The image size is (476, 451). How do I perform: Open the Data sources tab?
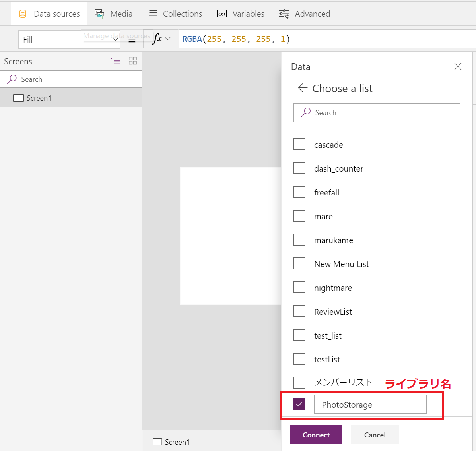point(49,14)
